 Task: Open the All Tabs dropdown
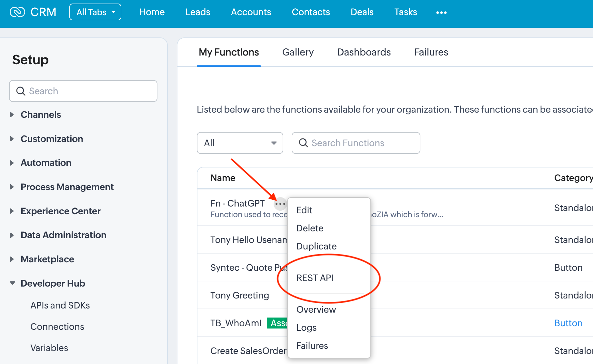click(x=95, y=12)
